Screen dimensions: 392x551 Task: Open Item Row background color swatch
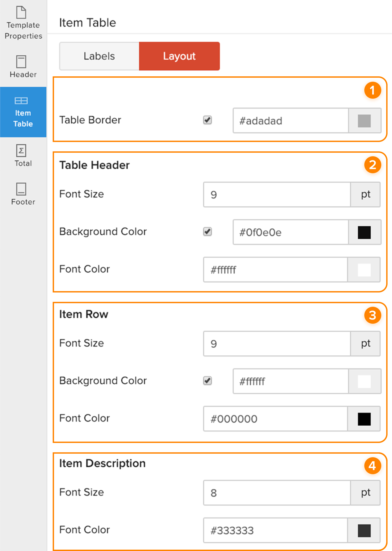[x=364, y=382]
